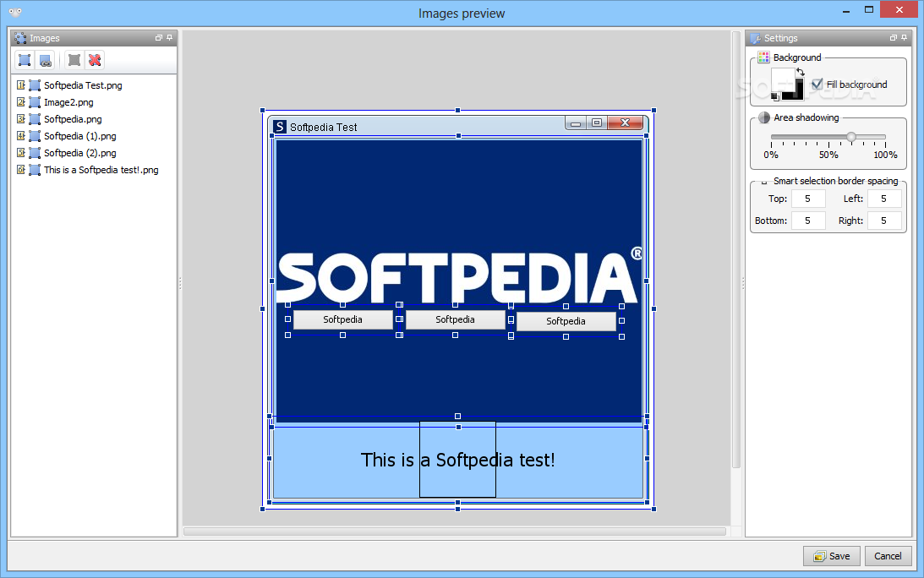Select Image2.png in Images list
Image resolution: width=924 pixels, height=578 pixels.
pyautogui.click(x=68, y=102)
